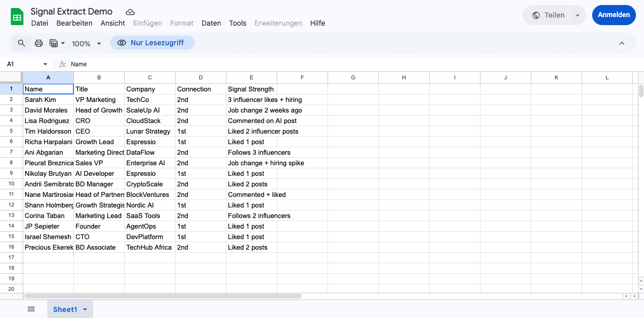Open the A1 name box dropdown
Viewport: 644px width, 318px height.
tap(44, 64)
